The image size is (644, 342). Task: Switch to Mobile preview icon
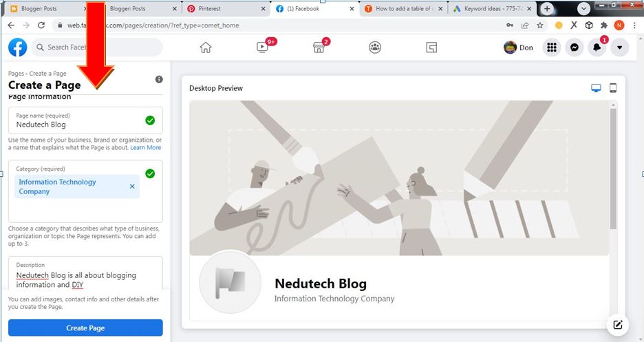(x=613, y=88)
